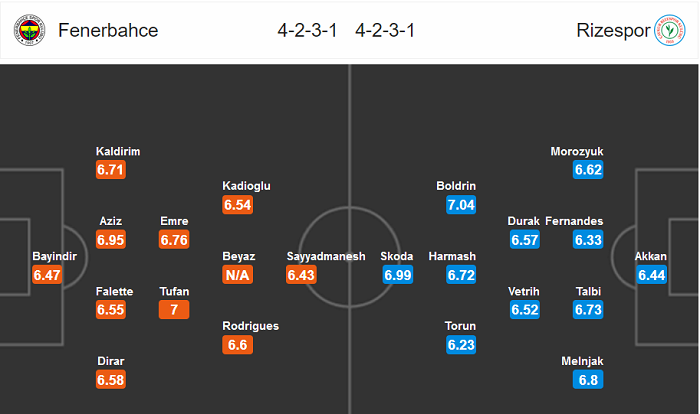Image resolution: width=700 pixels, height=414 pixels.
Task: Select Boldrin's 7.04 rating badge
Action: 461,205
